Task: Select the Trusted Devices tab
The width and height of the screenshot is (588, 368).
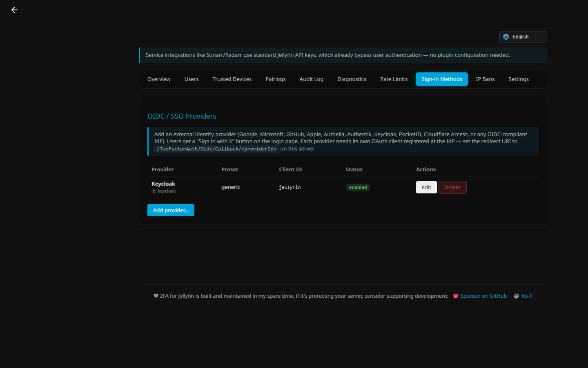Action: click(x=232, y=79)
